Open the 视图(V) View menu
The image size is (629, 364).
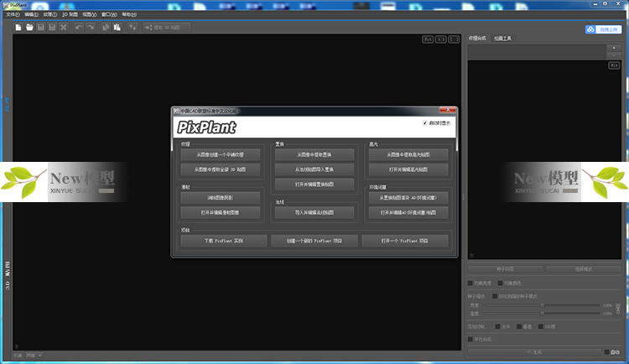pos(90,14)
